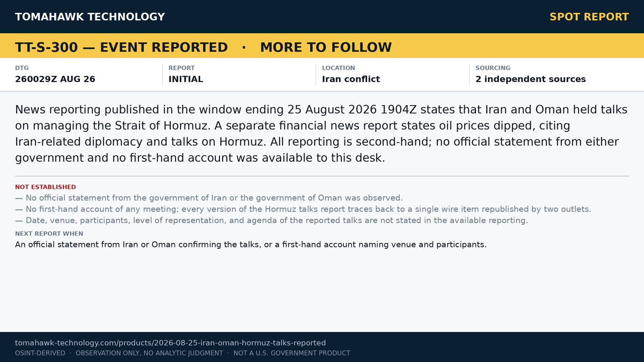644x362 pixels.
Task: Click the main news reporting summary paragraph
Action: click(x=321, y=134)
